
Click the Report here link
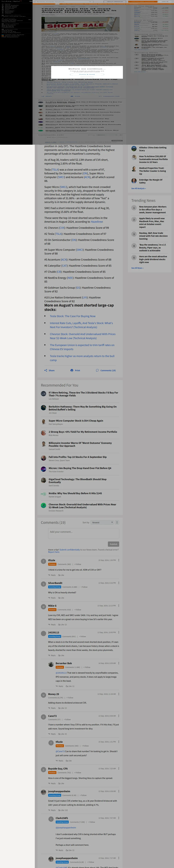click(54, 552)
